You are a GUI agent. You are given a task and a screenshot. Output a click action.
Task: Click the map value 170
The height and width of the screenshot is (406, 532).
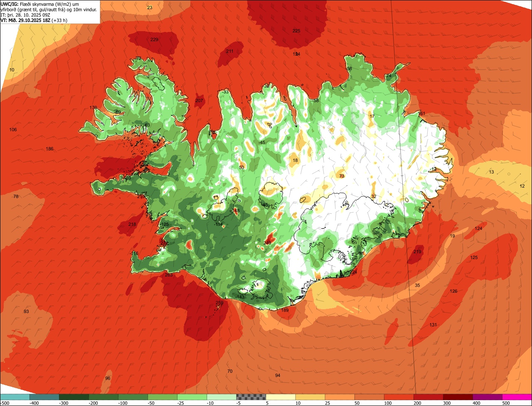(x=93, y=108)
